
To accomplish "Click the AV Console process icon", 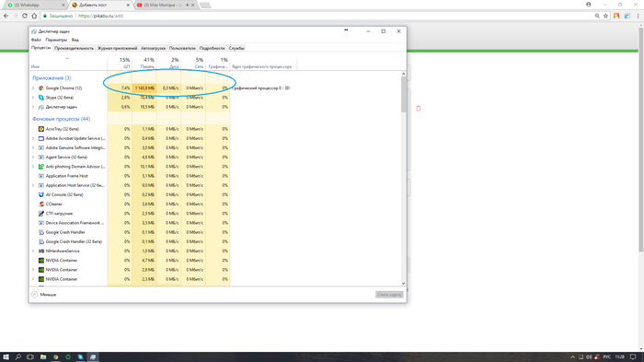I will pyautogui.click(x=41, y=194).
